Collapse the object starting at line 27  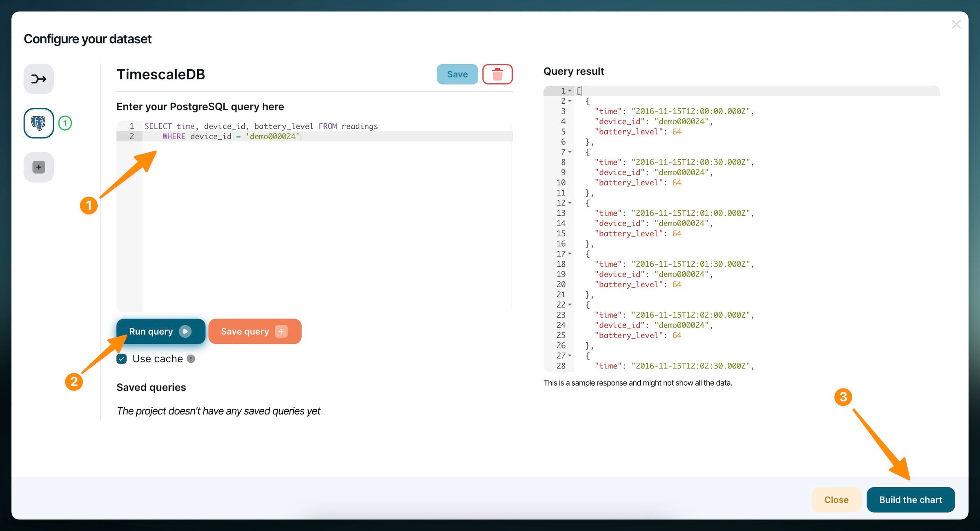[x=570, y=356]
